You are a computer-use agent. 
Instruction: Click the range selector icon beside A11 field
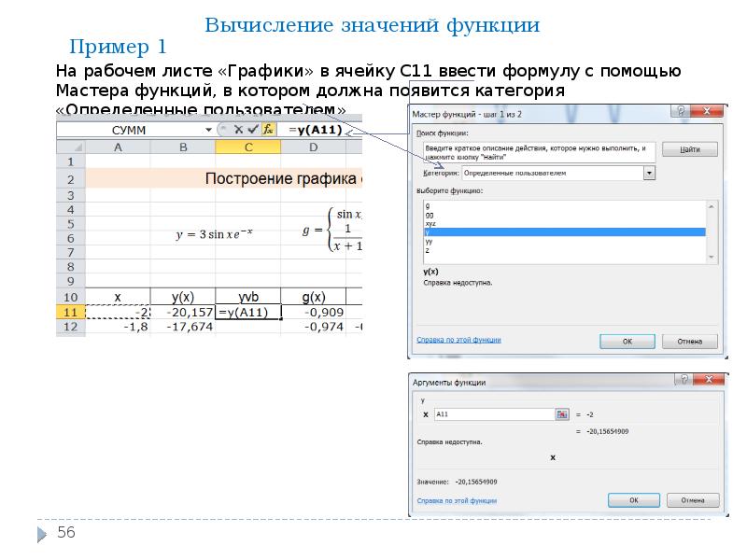pos(562,413)
